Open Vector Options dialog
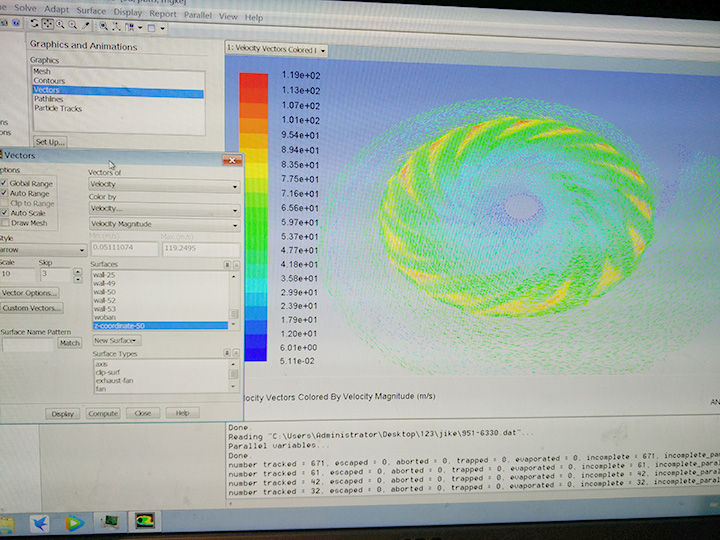The height and width of the screenshot is (540, 720). coord(29,293)
